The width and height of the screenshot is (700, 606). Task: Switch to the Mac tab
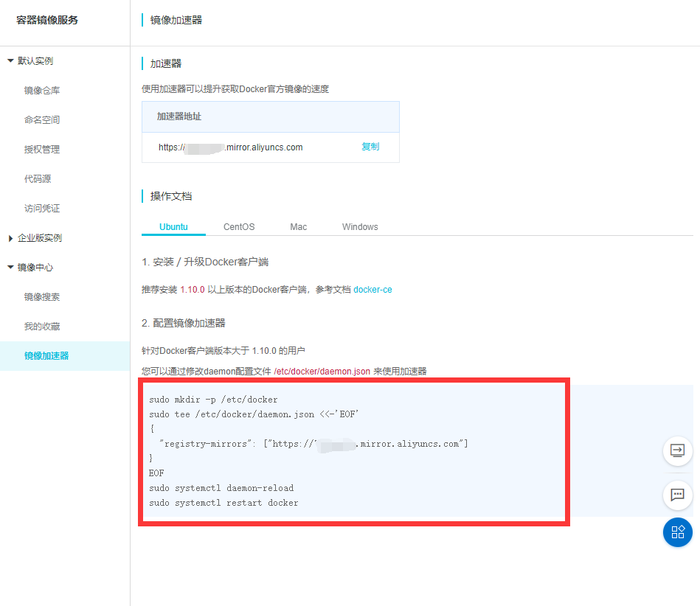pos(298,226)
